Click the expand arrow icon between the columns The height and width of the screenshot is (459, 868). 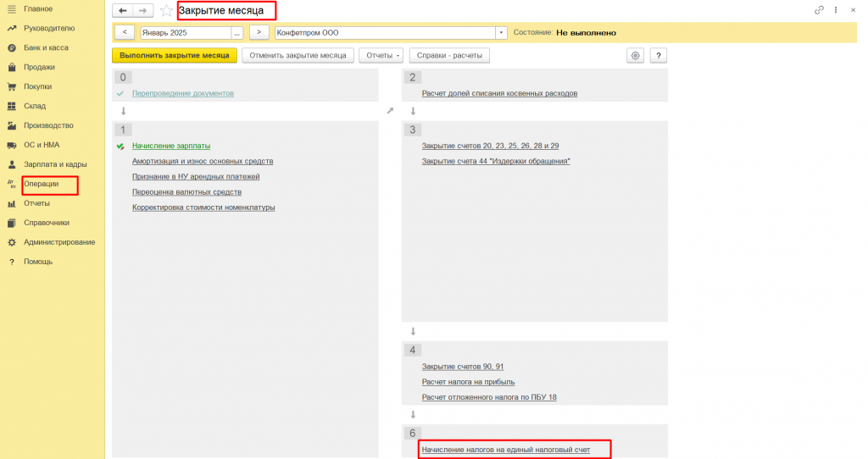pyautogui.click(x=390, y=111)
